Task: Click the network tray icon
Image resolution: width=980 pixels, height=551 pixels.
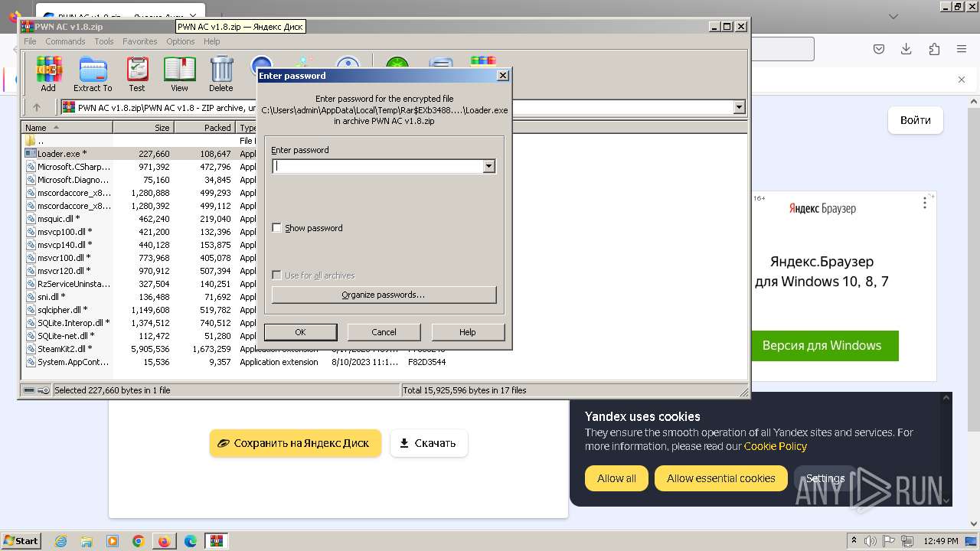Action: point(908,541)
